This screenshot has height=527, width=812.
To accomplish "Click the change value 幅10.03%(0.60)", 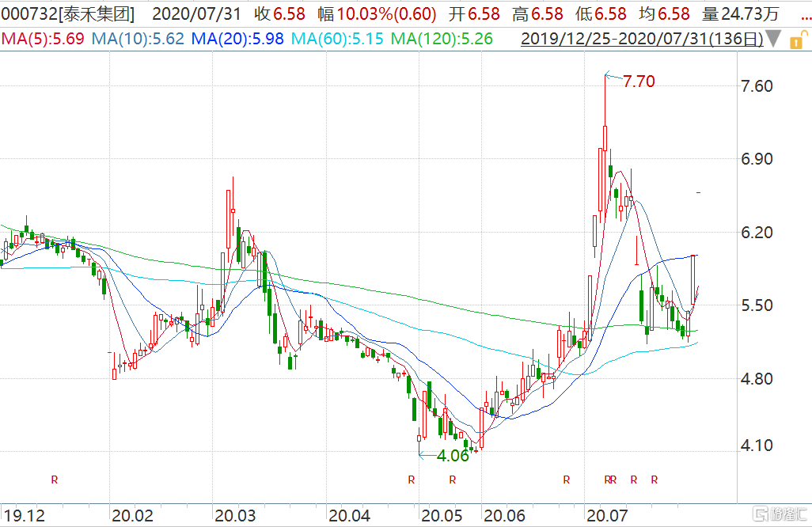I will tap(377, 14).
